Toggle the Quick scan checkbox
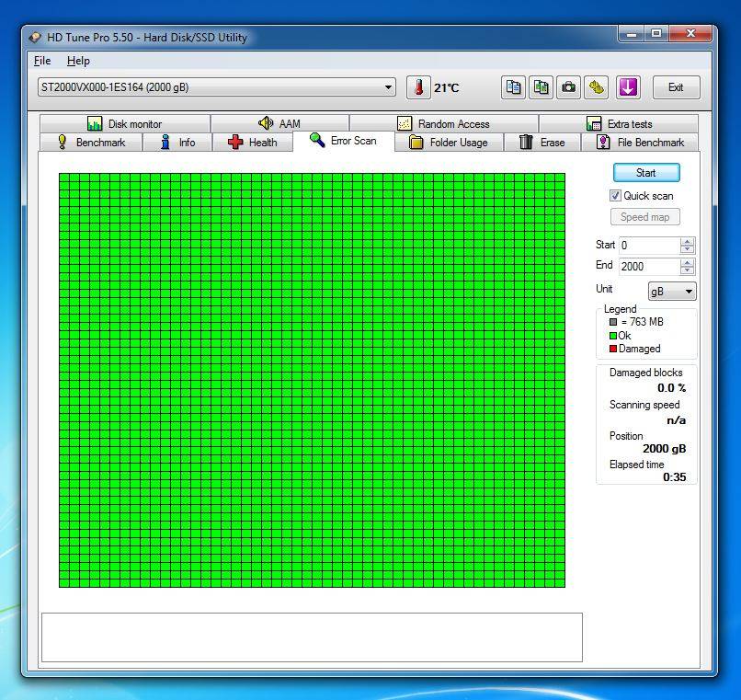The width and height of the screenshot is (741, 700). [x=615, y=196]
